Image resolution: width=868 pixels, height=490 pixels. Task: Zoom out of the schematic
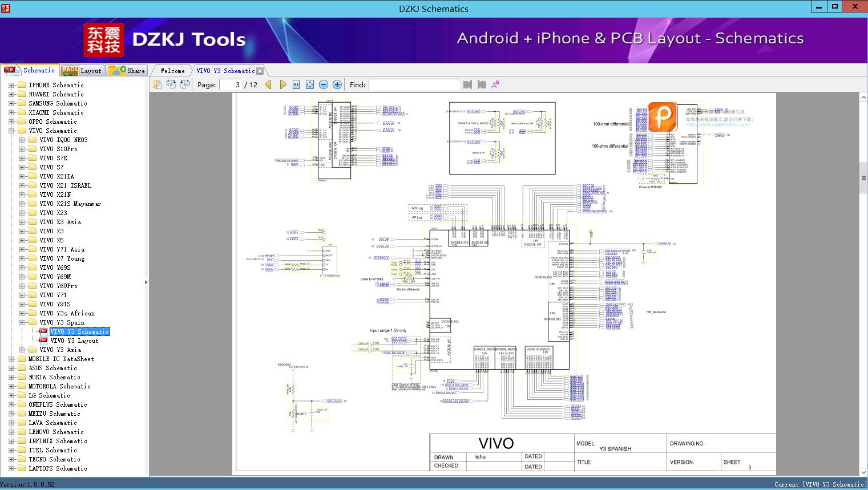(323, 84)
